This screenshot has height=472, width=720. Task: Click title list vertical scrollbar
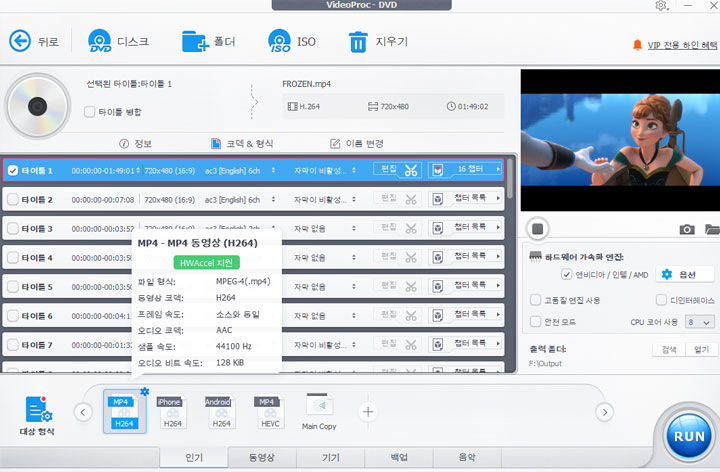click(x=510, y=179)
